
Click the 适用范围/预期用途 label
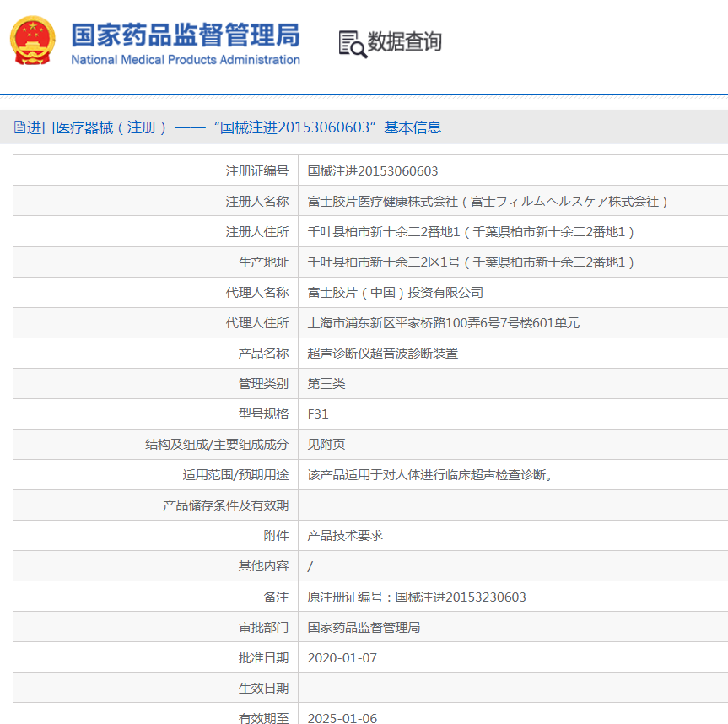(235, 474)
